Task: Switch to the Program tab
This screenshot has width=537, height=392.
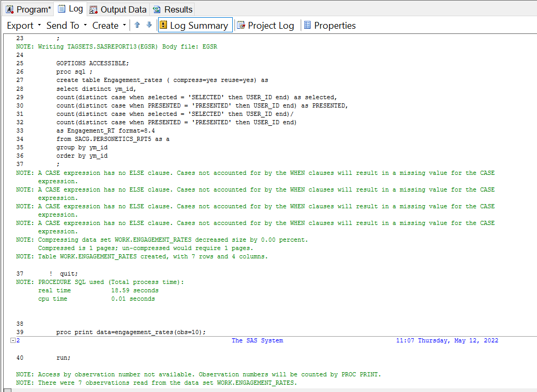Action: pos(28,8)
